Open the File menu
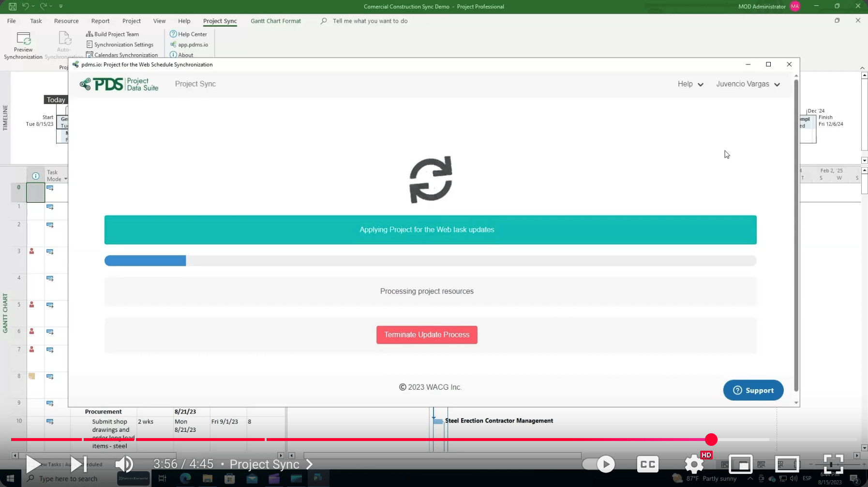This screenshot has height=487, width=868. point(12,21)
